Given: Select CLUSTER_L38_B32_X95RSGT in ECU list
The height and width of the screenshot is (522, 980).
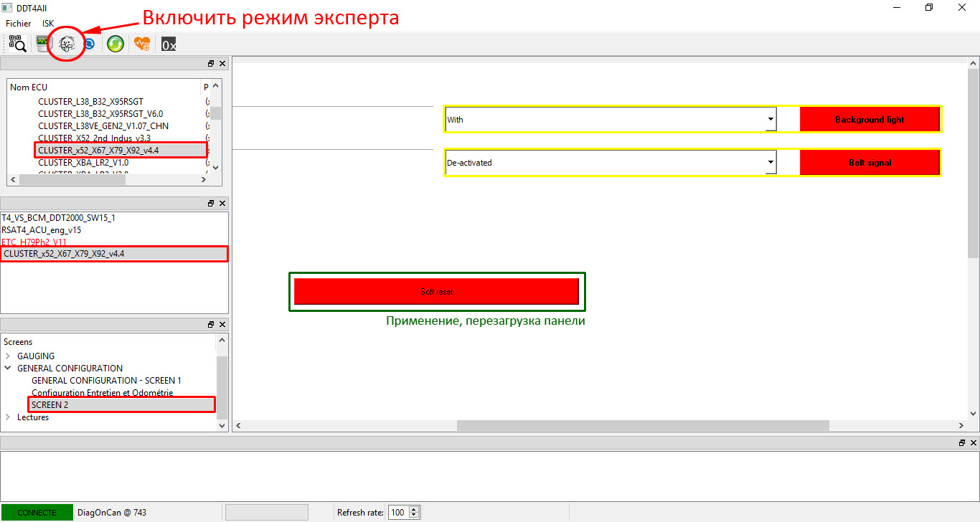Looking at the screenshot, I should (90, 102).
